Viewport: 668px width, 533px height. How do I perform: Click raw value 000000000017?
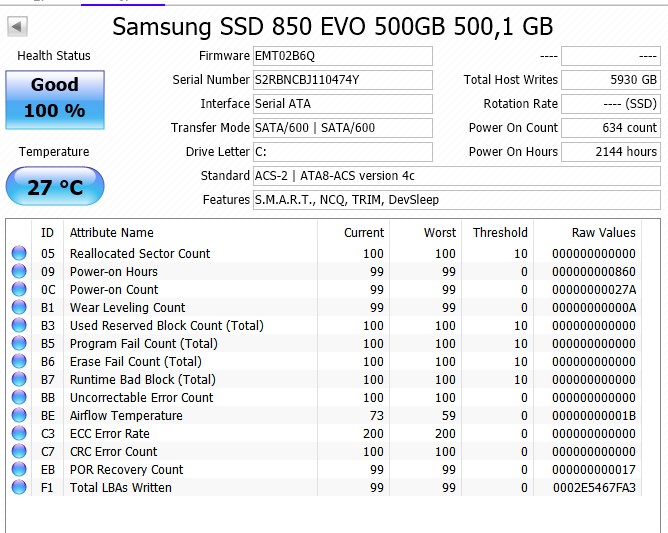(594, 470)
